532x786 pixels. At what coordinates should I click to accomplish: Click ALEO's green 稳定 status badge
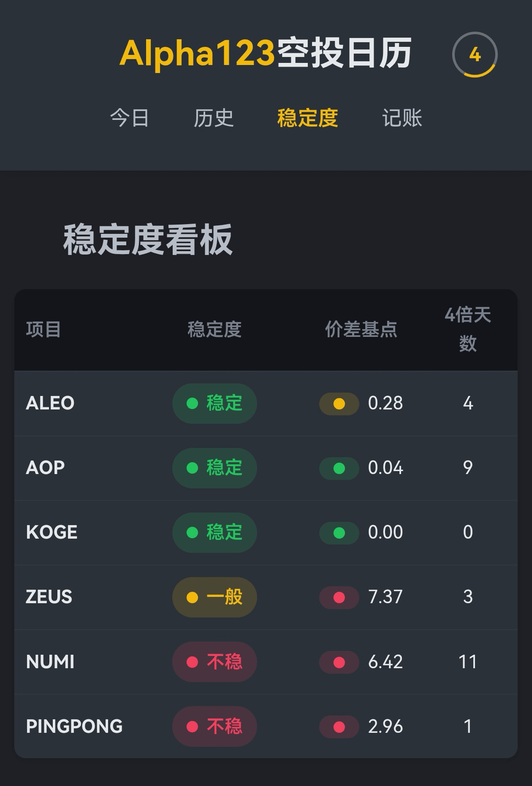[214, 403]
